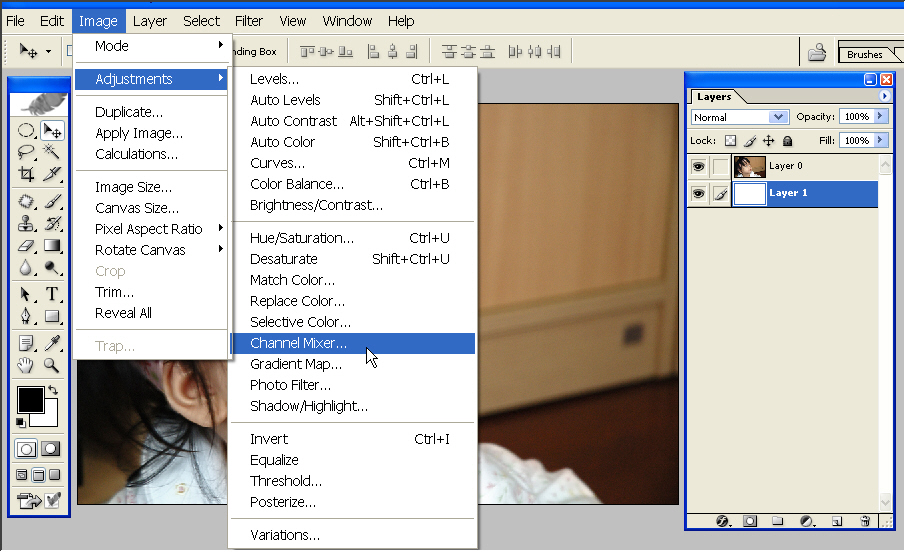The width and height of the screenshot is (906, 552).
Task: Select the Pen tool
Action: [x=26, y=316]
